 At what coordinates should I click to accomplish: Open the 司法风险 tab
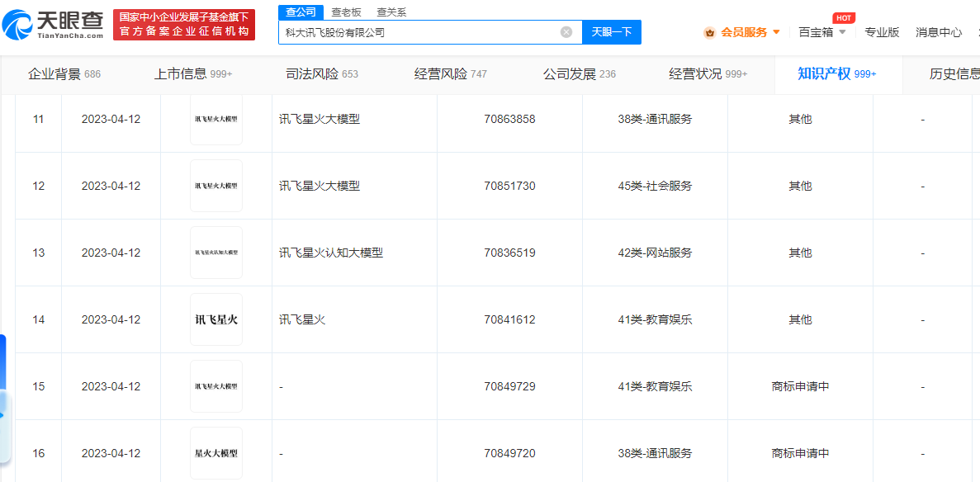point(321,74)
